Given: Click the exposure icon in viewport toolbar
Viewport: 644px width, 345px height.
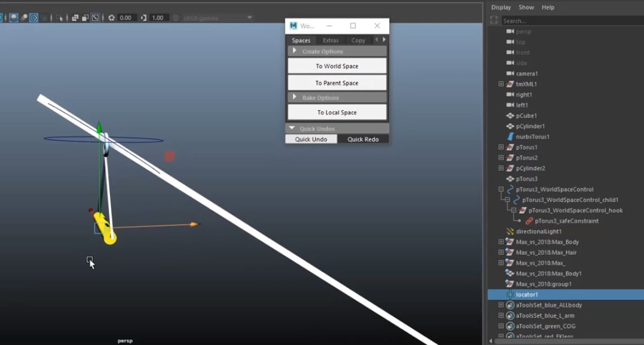Looking at the screenshot, I should click(x=112, y=18).
